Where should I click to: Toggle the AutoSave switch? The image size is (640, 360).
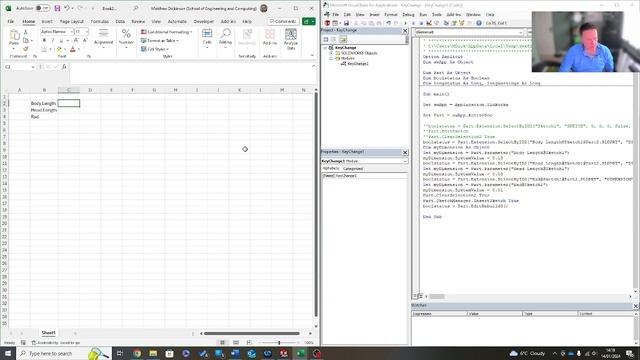pos(42,8)
